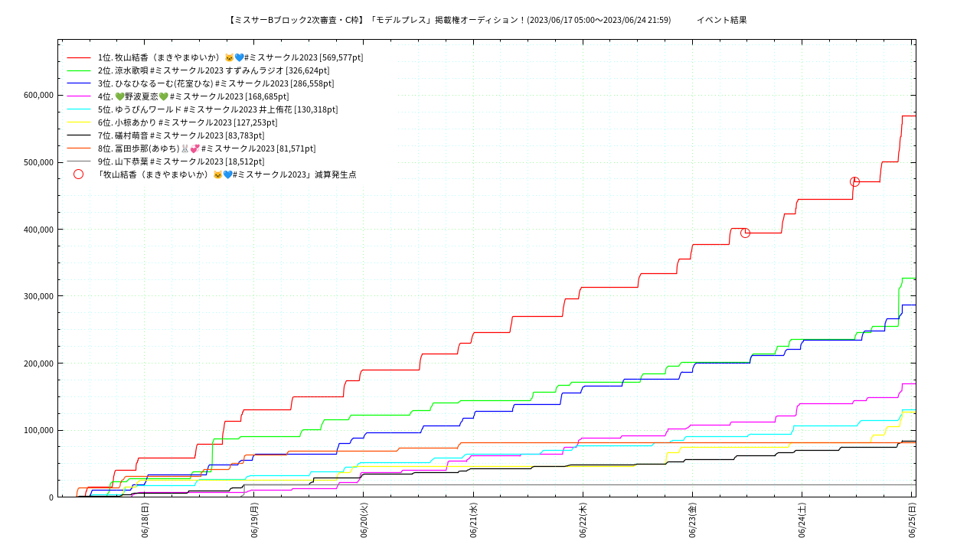Click the 06/21(水) x-axis date label

point(474,520)
